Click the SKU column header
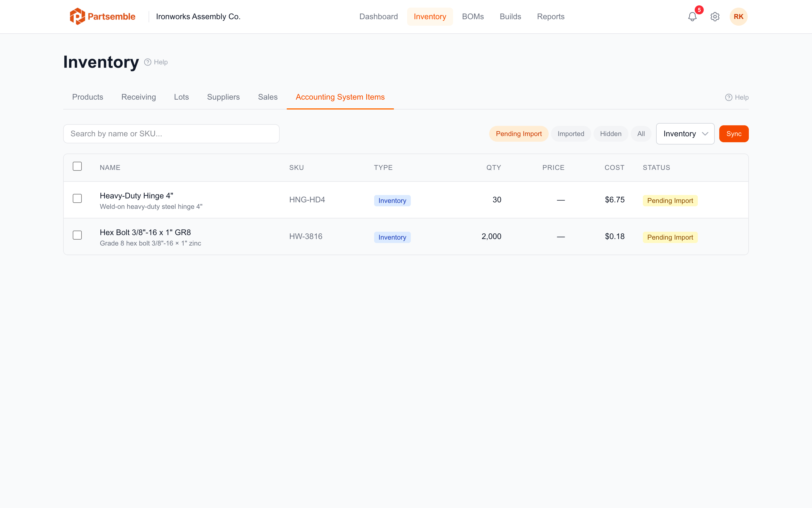 tap(297, 168)
